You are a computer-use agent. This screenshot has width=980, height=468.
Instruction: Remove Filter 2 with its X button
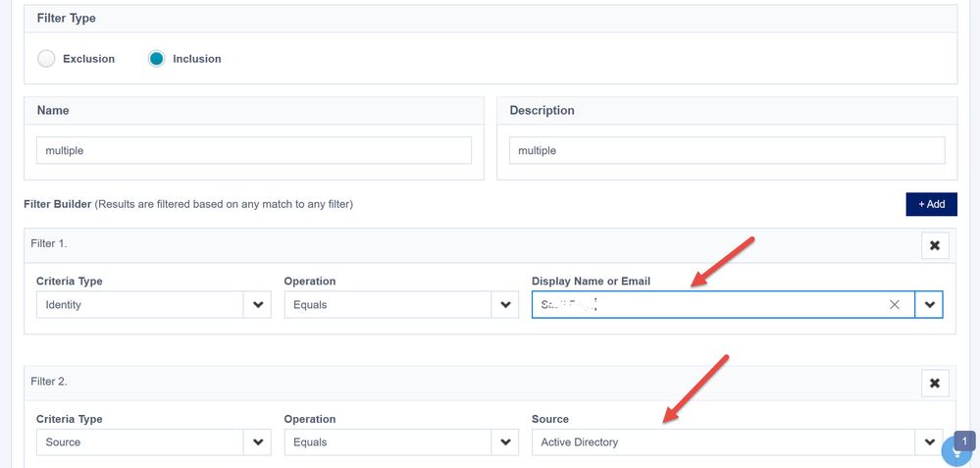(934, 383)
